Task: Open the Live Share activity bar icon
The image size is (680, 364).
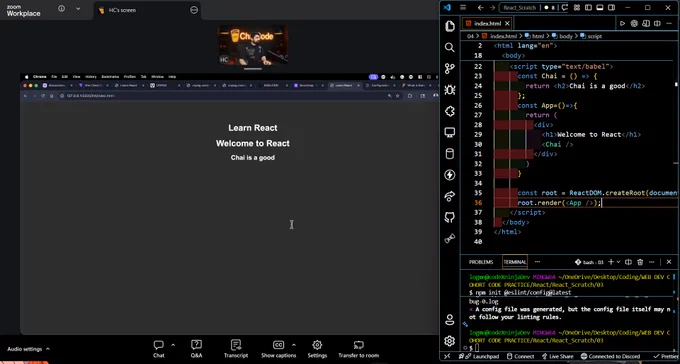Action: (x=450, y=196)
